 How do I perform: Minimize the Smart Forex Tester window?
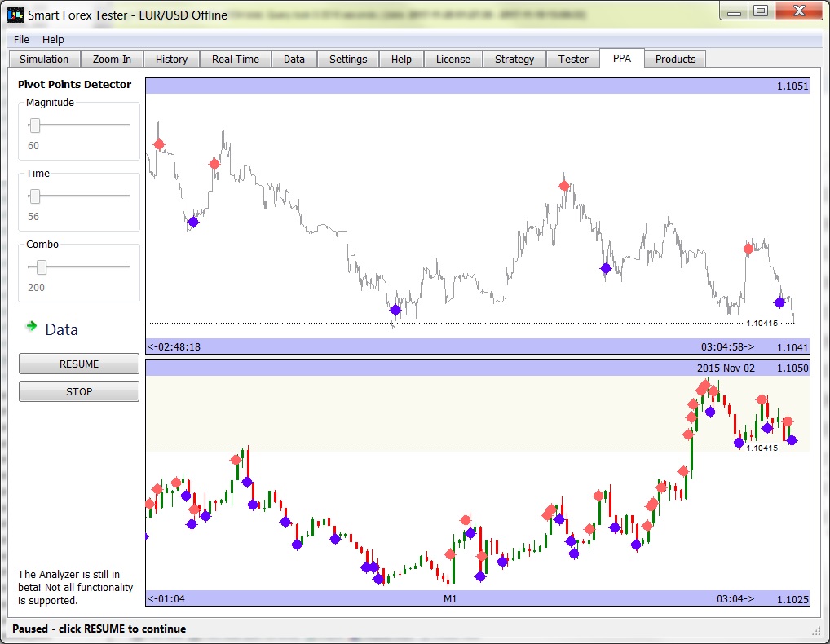734,11
